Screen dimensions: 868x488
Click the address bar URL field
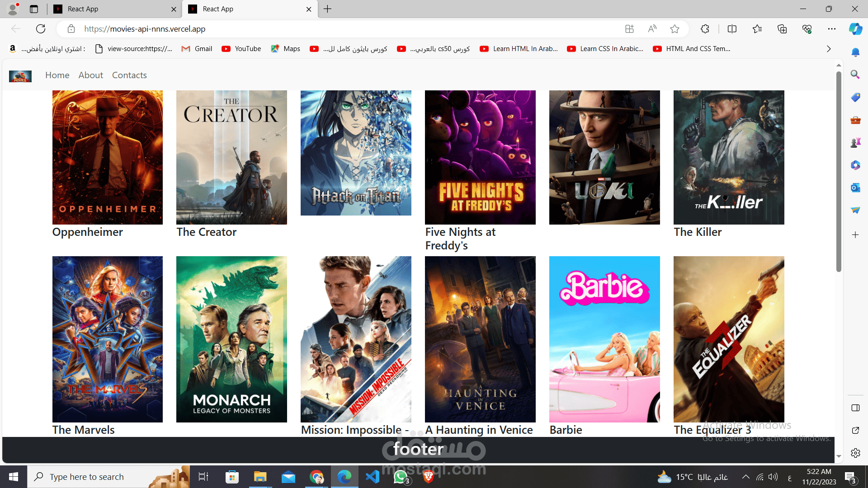[344, 29]
